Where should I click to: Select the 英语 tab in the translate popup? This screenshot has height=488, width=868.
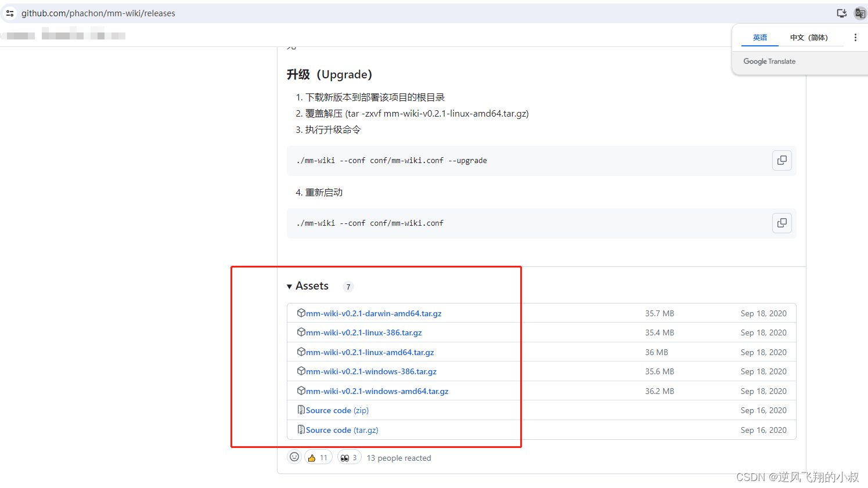(760, 37)
